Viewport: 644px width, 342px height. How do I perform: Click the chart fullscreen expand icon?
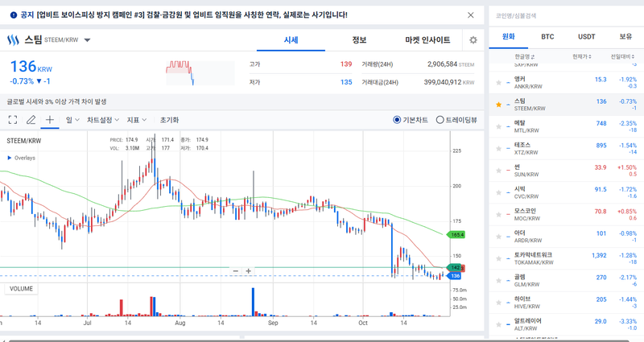click(x=13, y=120)
